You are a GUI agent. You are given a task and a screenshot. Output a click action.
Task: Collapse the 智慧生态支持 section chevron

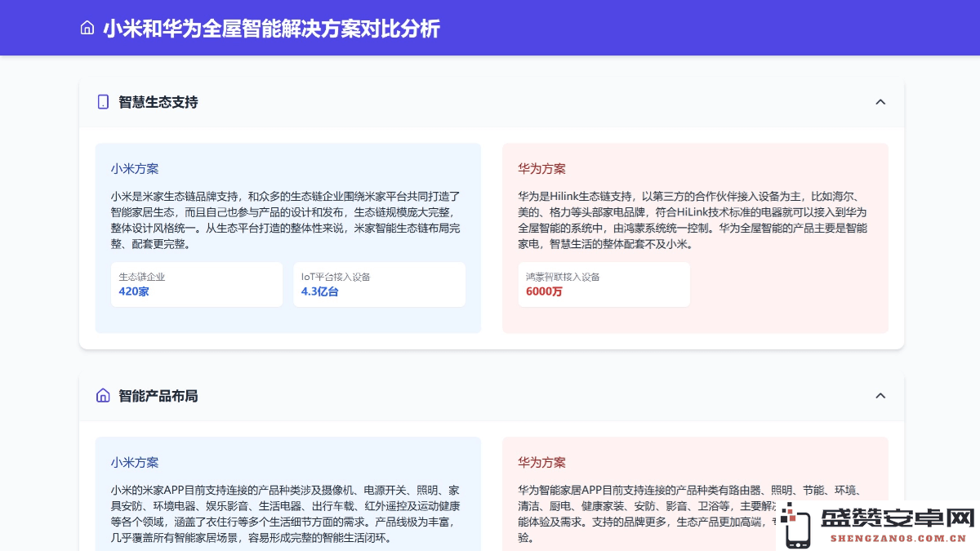[880, 102]
